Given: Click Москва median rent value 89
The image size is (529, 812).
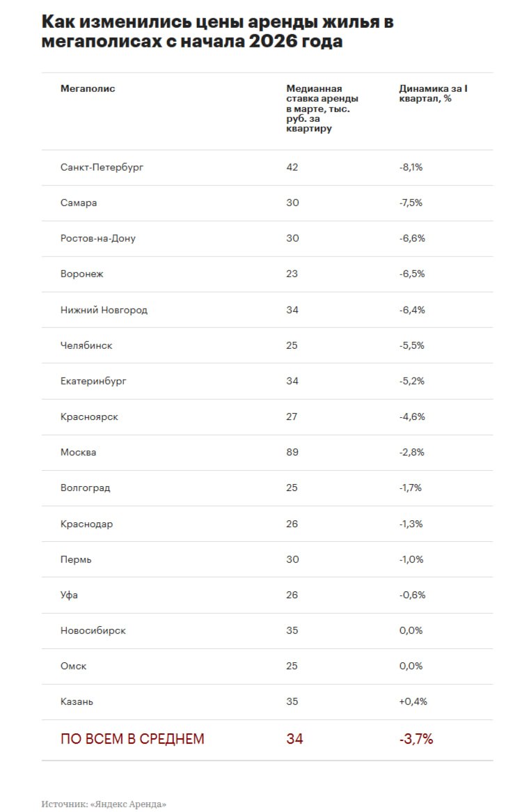Looking at the screenshot, I should 292,452.
